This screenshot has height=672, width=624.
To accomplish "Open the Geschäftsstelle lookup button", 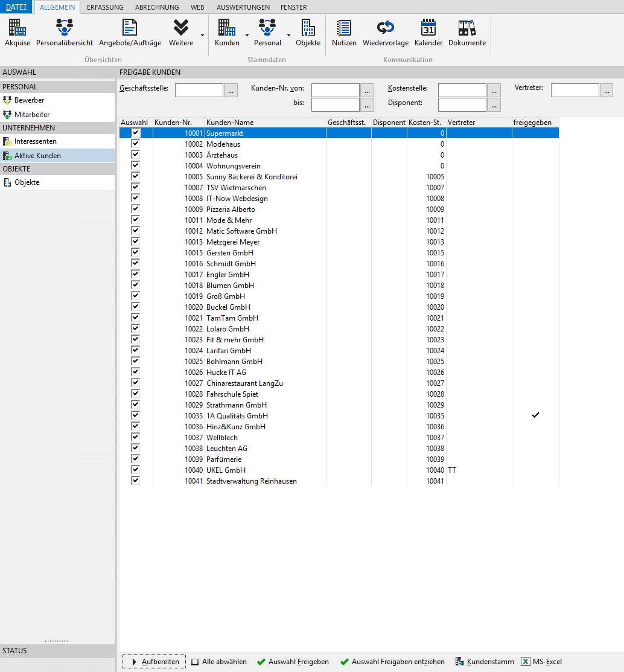I will click(231, 91).
